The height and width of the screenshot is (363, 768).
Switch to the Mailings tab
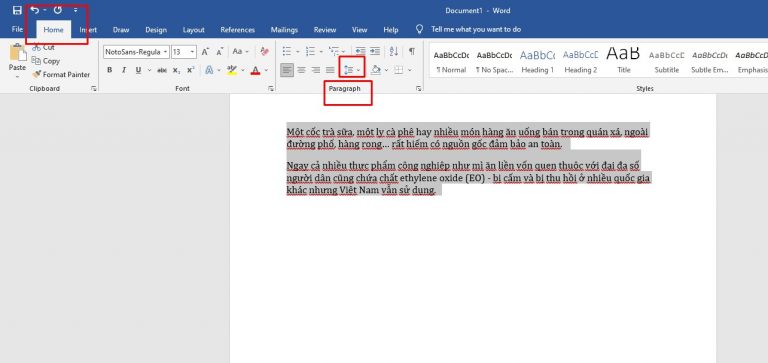click(284, 30)
